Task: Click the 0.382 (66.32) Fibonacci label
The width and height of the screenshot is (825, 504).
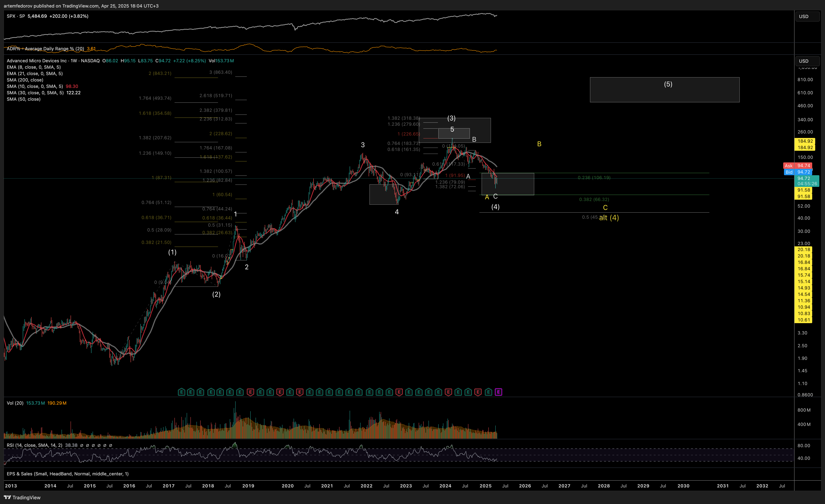Action: 594,199
